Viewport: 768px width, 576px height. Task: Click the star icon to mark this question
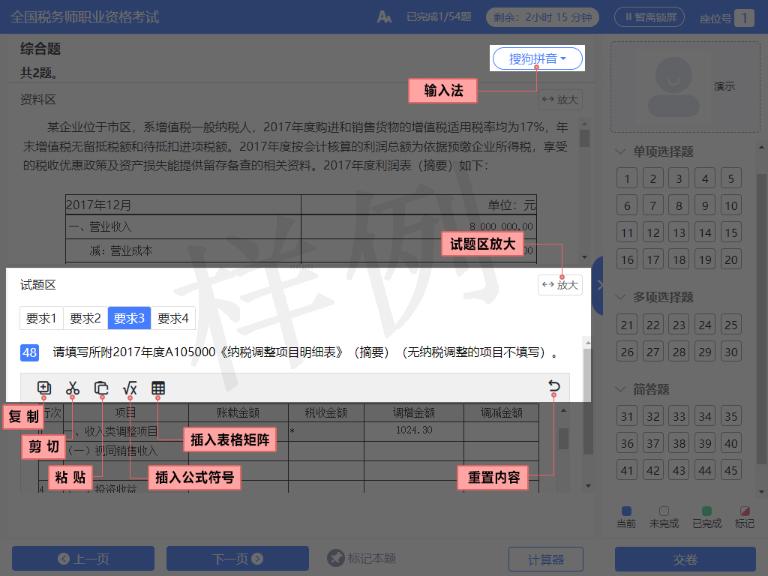pos(336,558)
